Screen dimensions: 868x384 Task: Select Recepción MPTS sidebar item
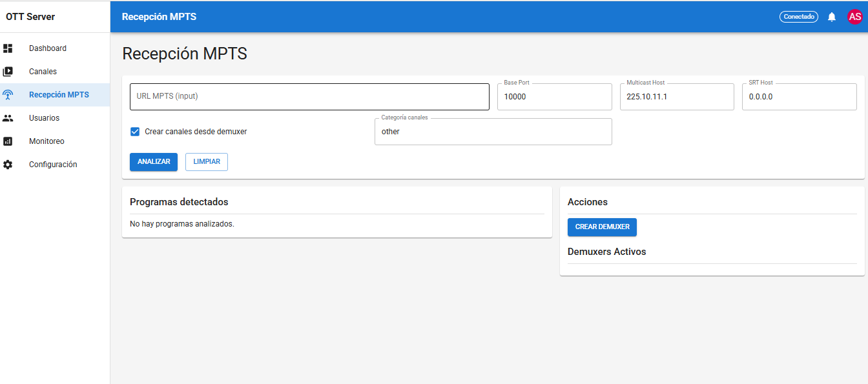55,95
